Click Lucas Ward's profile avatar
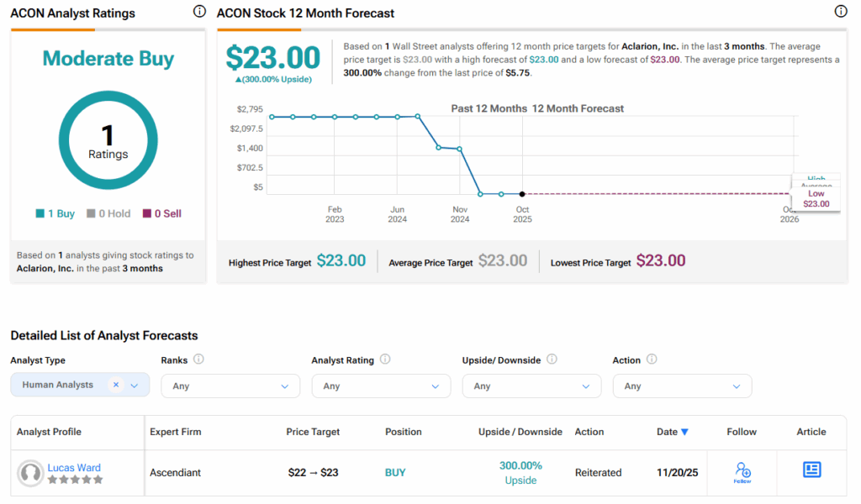Screen dimensions: 861x504 point(30,474)
